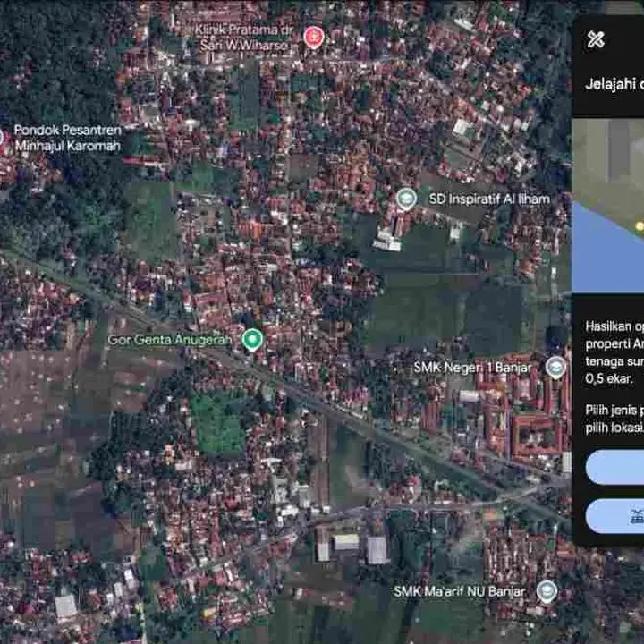Screen dimensions: 644x644
Task: Click the SMK Negeri 1 Banjar school pin
Action: 555,367
